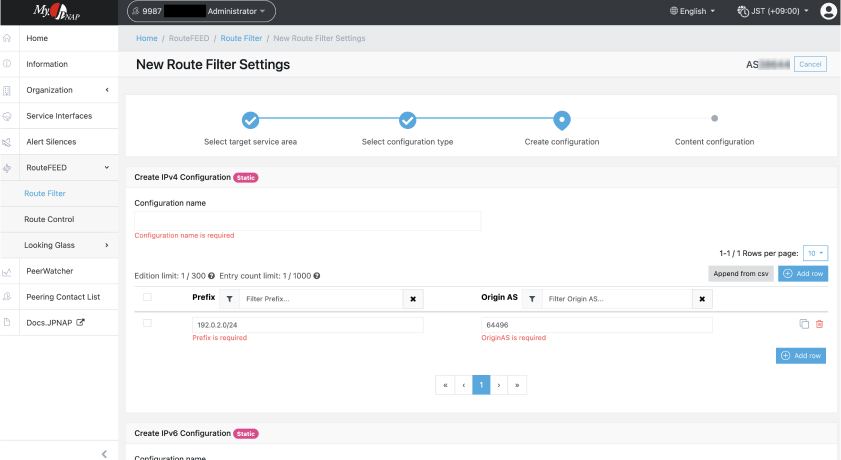Click the Prefix column filter funnel icon
841x460 pixels.
click(228, 298)
